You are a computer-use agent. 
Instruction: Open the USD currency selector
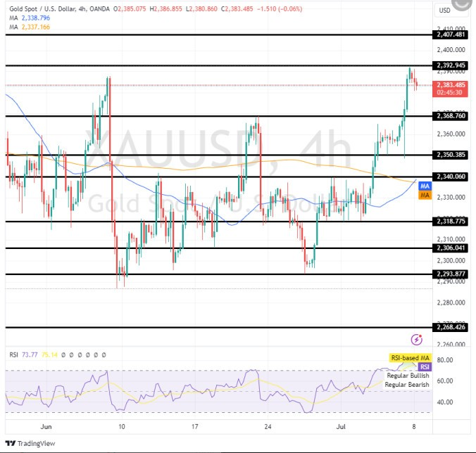(x=445, y=11)
